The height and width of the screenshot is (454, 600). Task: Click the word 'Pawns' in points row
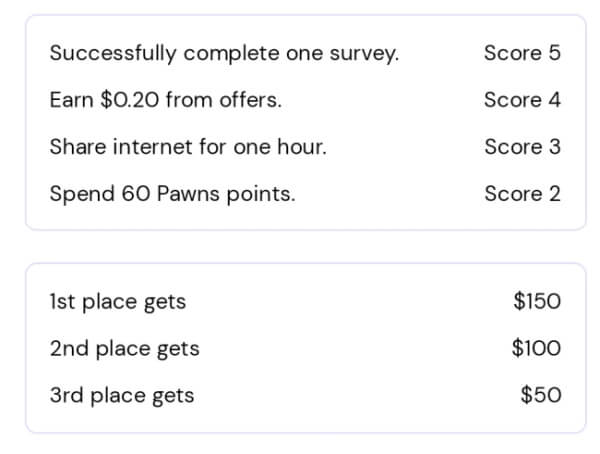point(189,193)
